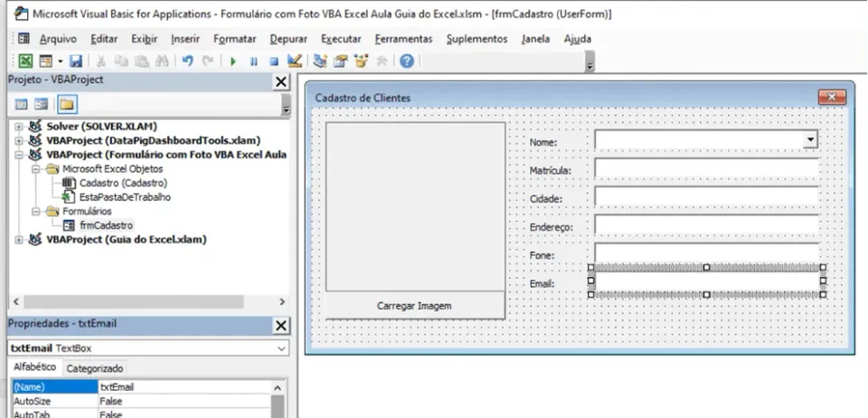Save the project with the floppy disk icon

(75, 61)
